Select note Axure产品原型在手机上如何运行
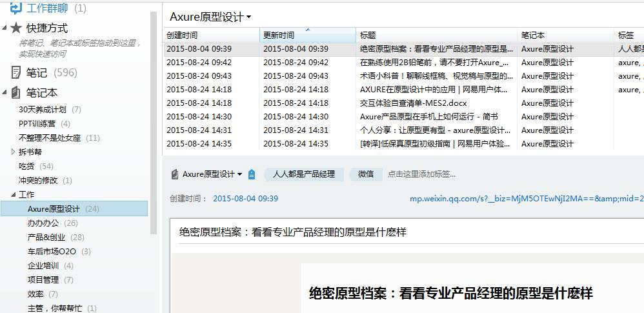 click(x=404, y=117)
